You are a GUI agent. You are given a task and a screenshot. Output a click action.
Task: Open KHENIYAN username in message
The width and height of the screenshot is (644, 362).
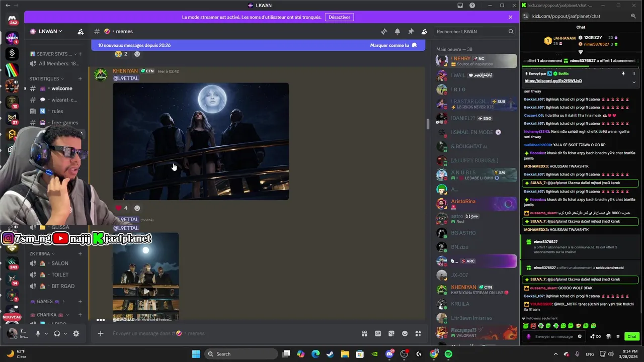coord(125,71)
